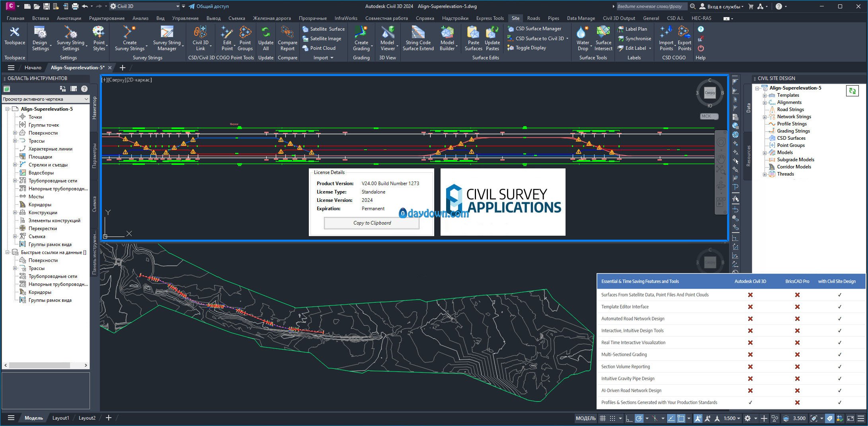Click Общий доступ share button

(209, 6)
